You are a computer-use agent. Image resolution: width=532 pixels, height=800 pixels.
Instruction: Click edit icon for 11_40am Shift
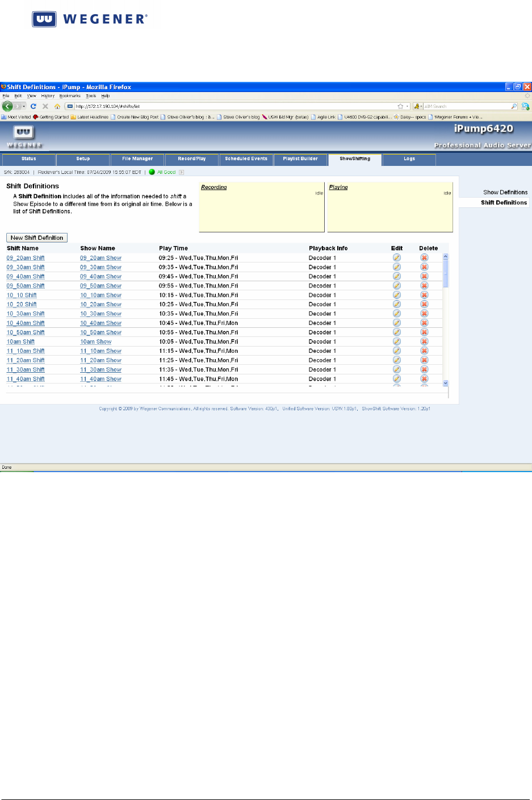tap(397, 379)
